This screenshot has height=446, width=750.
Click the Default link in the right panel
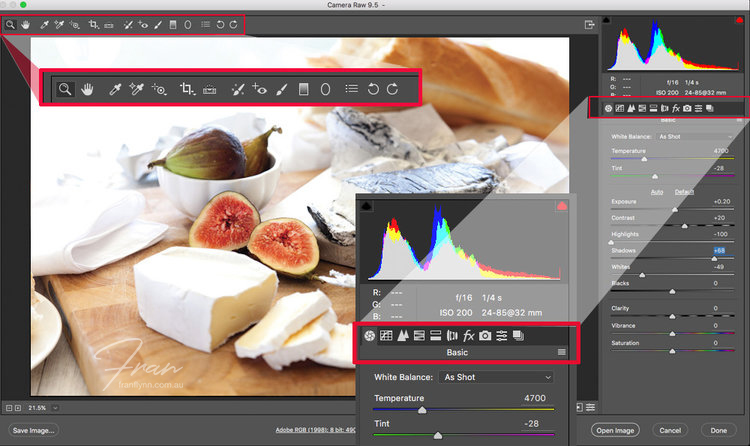(x=684, y=192)
